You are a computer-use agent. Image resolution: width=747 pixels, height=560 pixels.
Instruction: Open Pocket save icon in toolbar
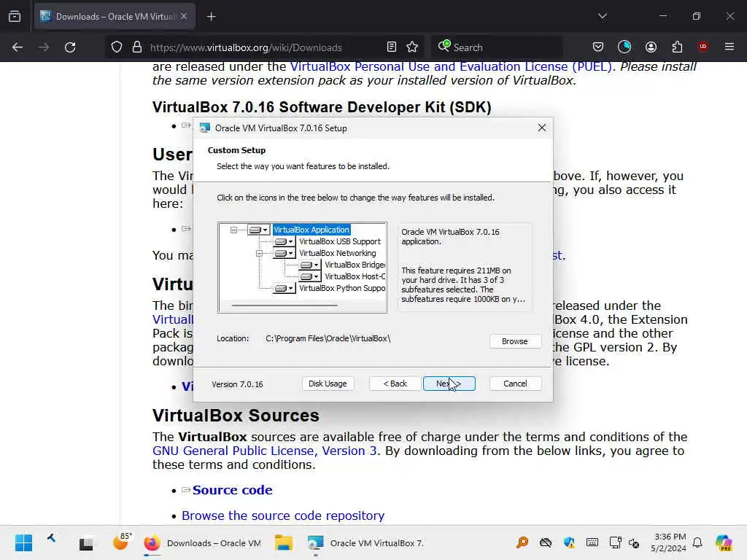[x=598, y=47]
